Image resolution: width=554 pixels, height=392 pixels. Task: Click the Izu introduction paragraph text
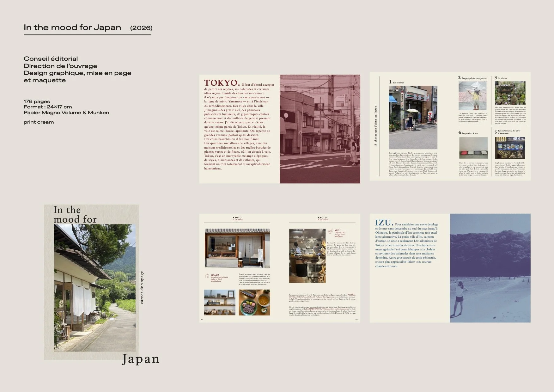pos(407,245)
